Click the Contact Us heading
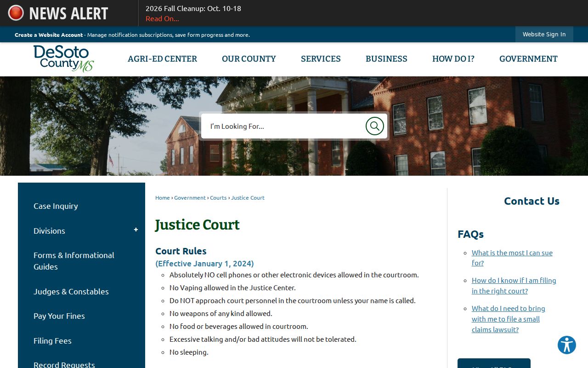The image size is (588, 368). click(x=531, y=201)
